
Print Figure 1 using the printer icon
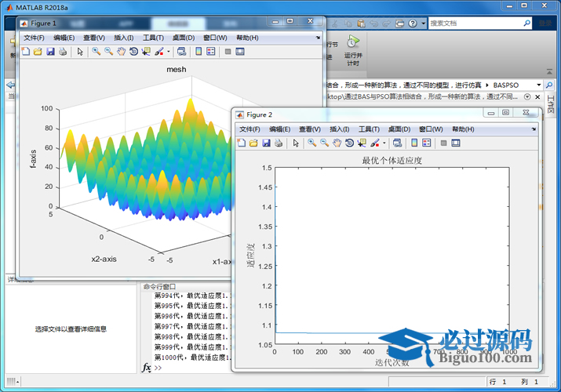click(x=63, y=52)
